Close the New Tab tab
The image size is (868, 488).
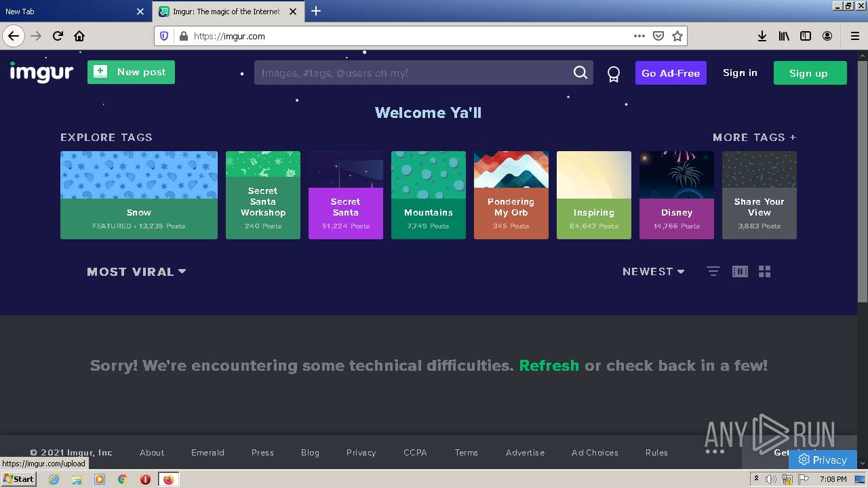click(140, 12)
